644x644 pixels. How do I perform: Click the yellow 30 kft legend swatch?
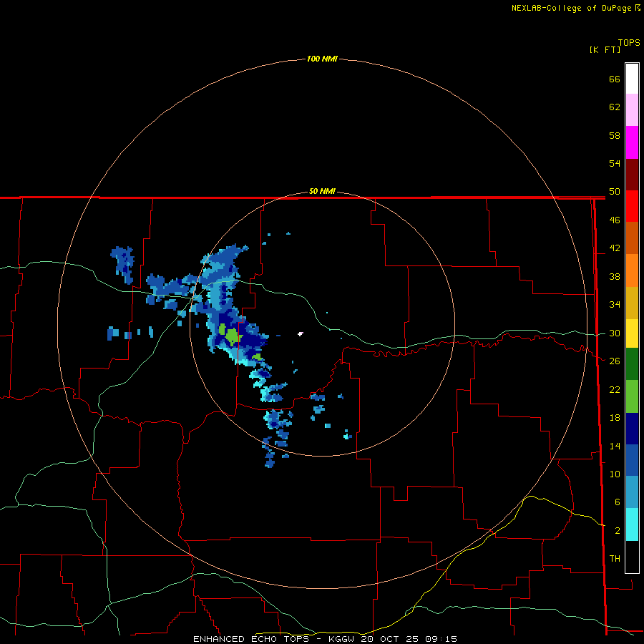click(632, 333)
